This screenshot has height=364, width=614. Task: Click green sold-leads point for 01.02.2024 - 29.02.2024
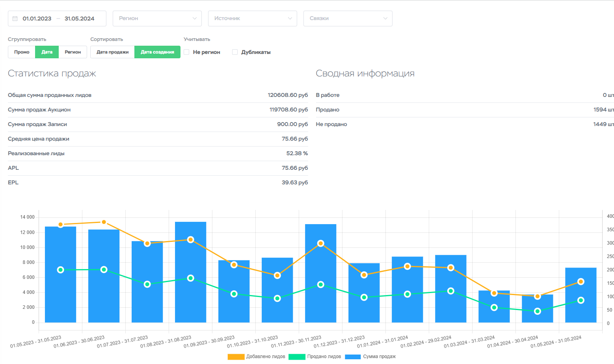tap(451, 291)
